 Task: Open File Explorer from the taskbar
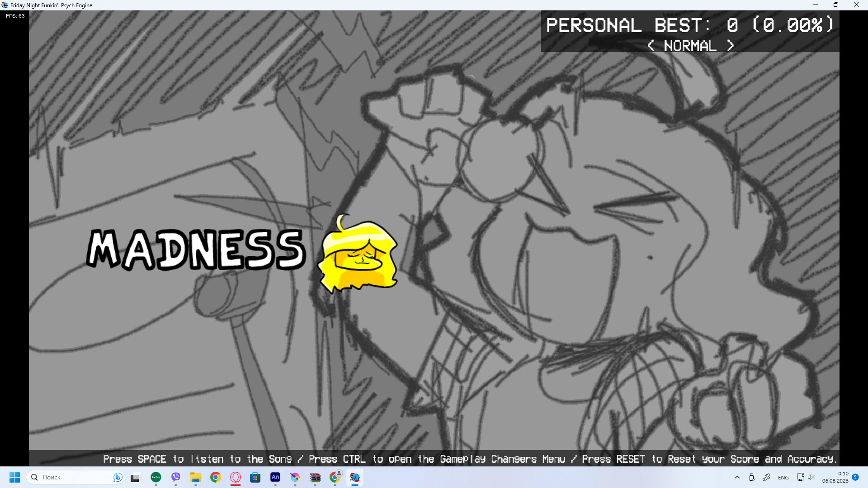pos(196,477)
